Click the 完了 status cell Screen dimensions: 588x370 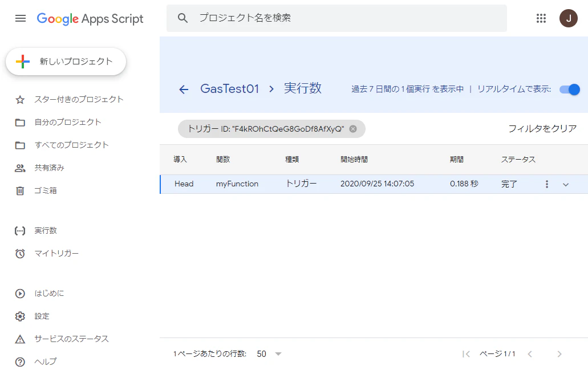pyautogui.click(x=509, y=185)
